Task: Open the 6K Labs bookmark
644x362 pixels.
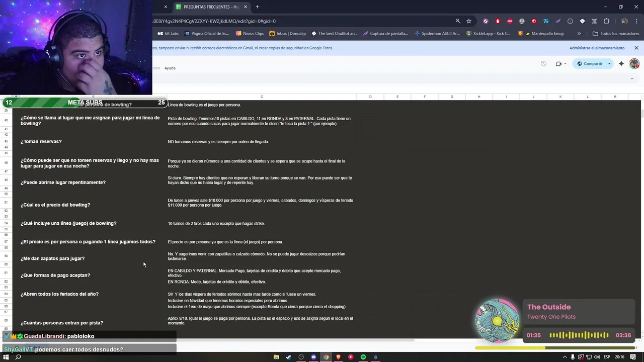Action: click(168, 34)
